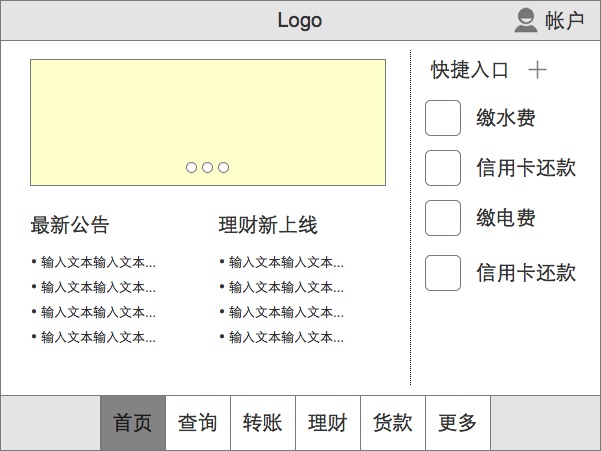The height and width of the screenshot is (451, 601).
Task: Click the icon box beside 缴水费
Action: (x=443, y=118)
